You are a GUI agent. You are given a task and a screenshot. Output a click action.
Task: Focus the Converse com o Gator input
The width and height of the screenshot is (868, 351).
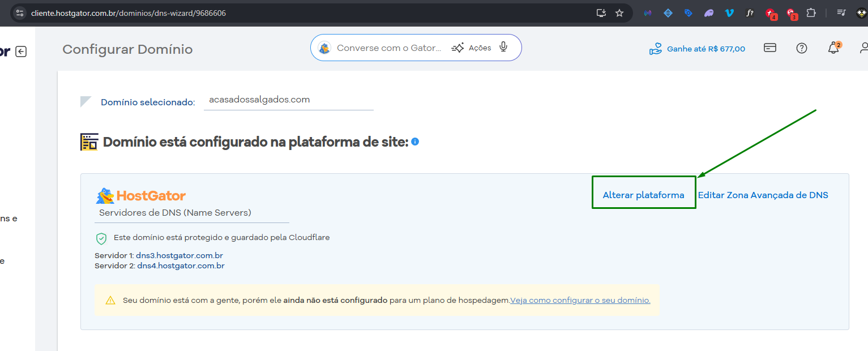click(x=389, y=48)
